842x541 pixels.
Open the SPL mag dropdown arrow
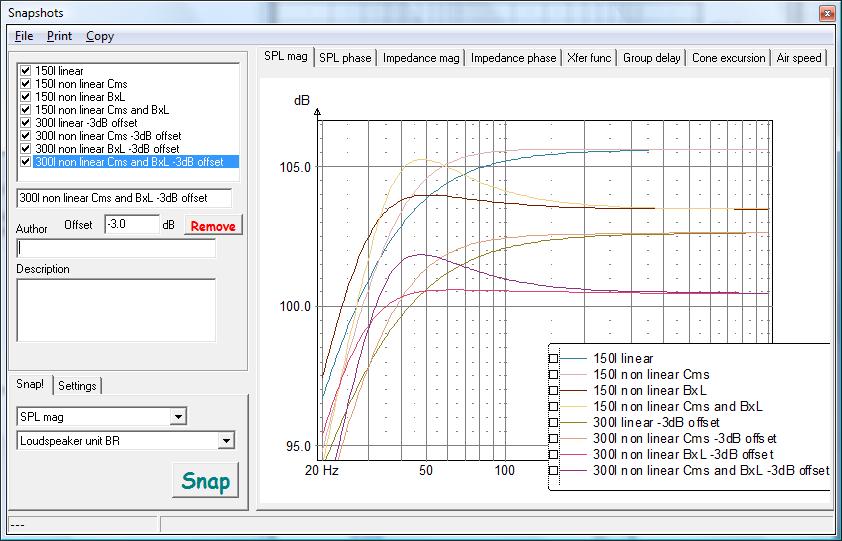click(x=178, y=416)
